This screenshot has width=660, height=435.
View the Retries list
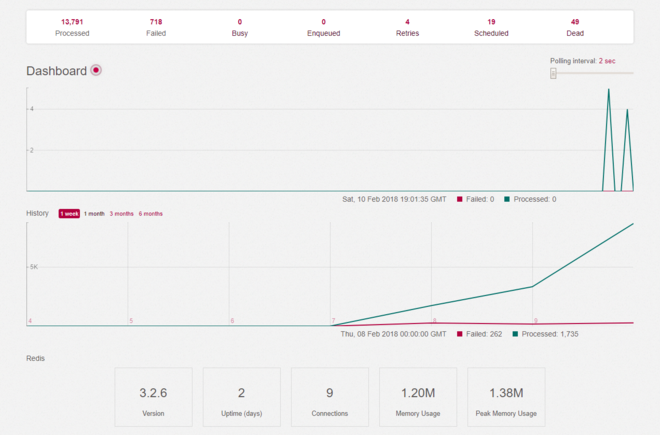coord(407,27)
